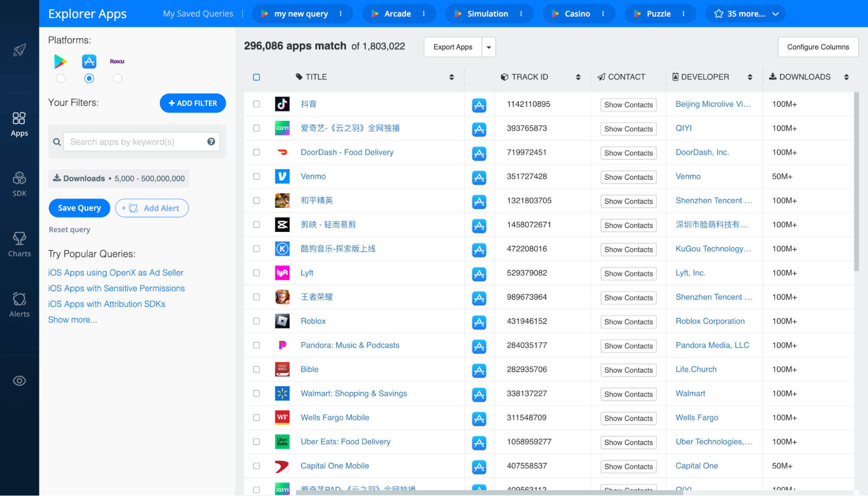Go to Alerts in the sidebar
The width and height of the screenshot is (868, 496).
click(x=19, y=304)
